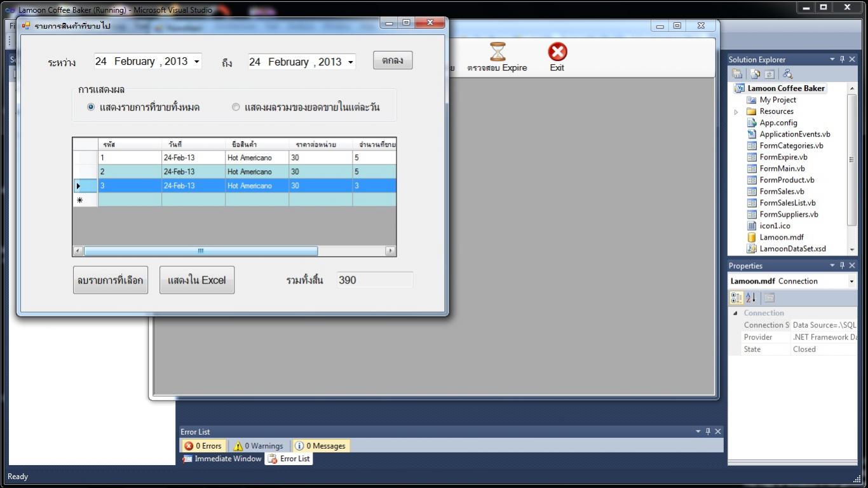This screenshot has height=488, width=868.
Task: Click Show All Files icon in Solution Explorer
Action: pos(756,74)
